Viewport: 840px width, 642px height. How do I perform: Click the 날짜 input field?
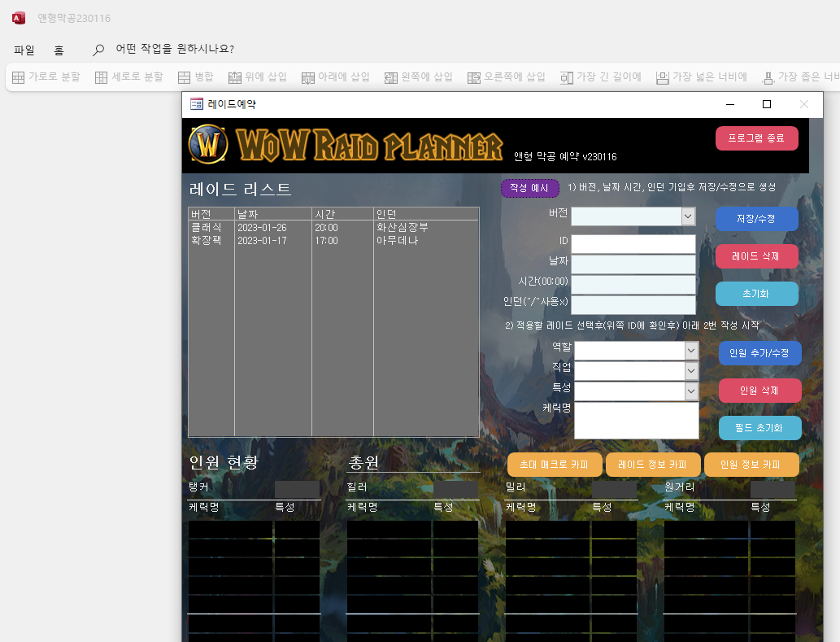coord(633,264)
